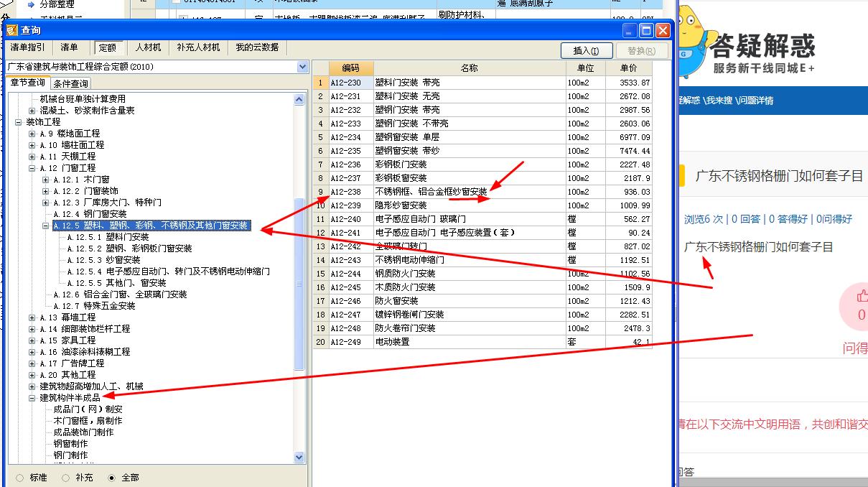Screen dimensions: 868x487
Task: Click the 单价 cell 6977.09
Action: (628, 137)
